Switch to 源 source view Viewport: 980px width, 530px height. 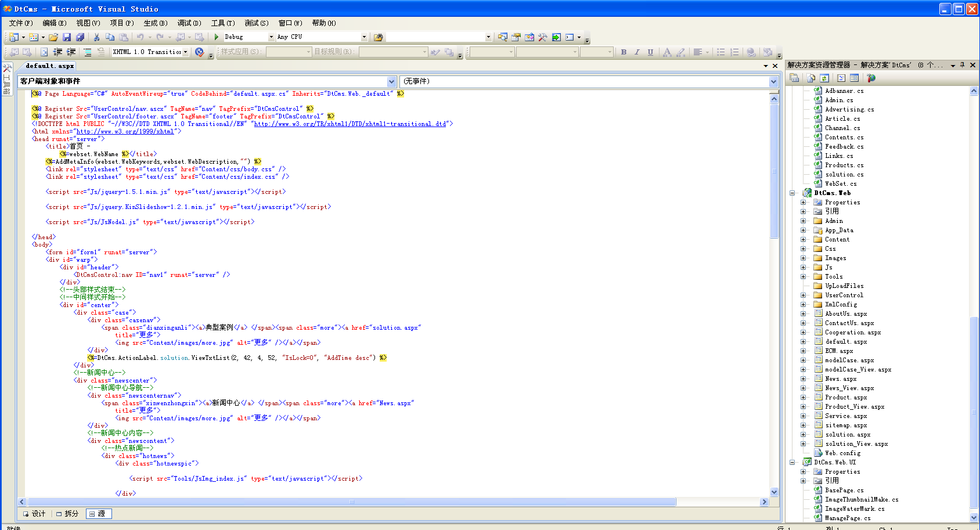[x=98, y=514]
